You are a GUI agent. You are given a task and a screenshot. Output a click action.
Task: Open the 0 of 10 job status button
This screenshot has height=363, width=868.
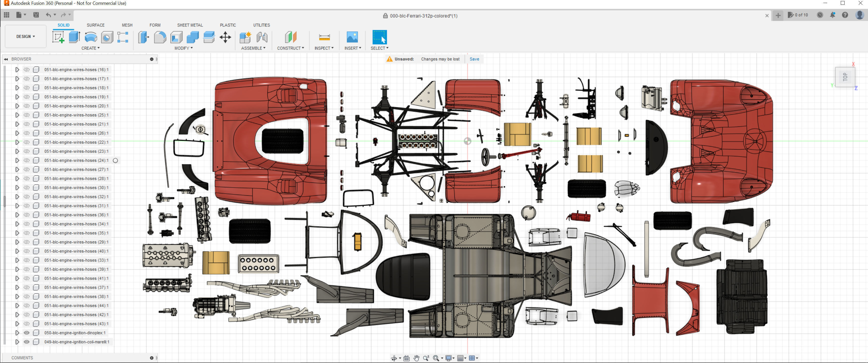(x=798, y=15)
